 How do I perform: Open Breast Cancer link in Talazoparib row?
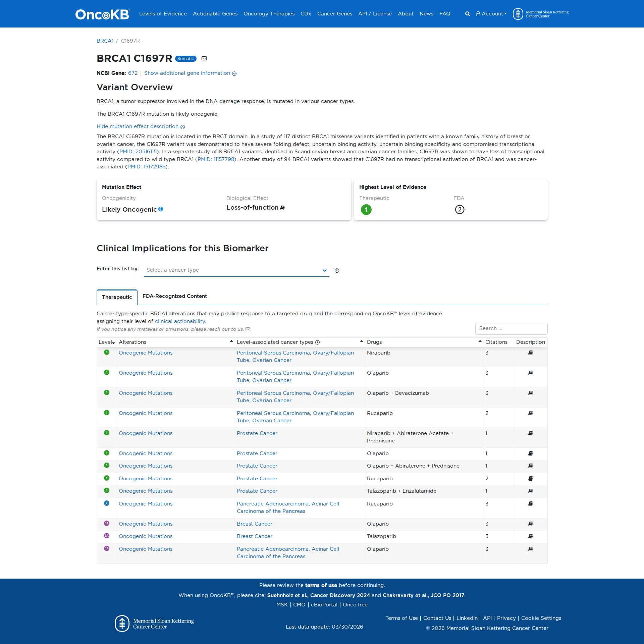click(x=255, y=536)
